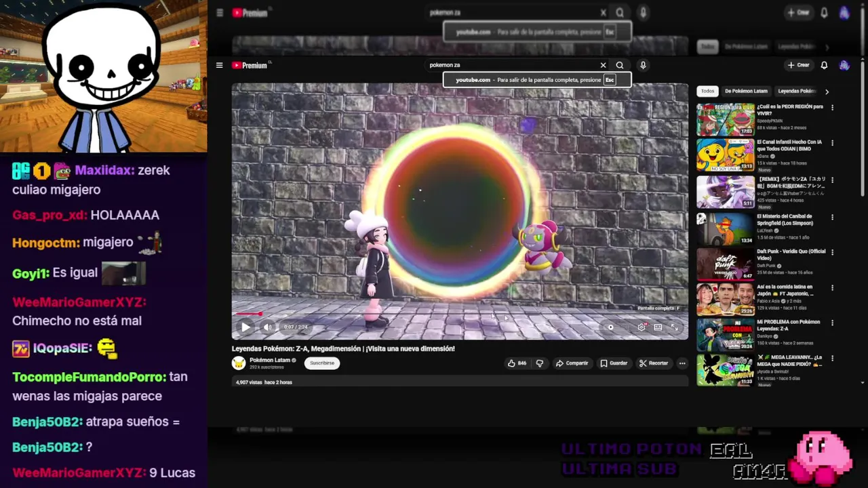This screenshot has width=868, height=488.
Task: Clear the 'pokemon za' search text in the sharp header
Action: [x=603, y=65]
